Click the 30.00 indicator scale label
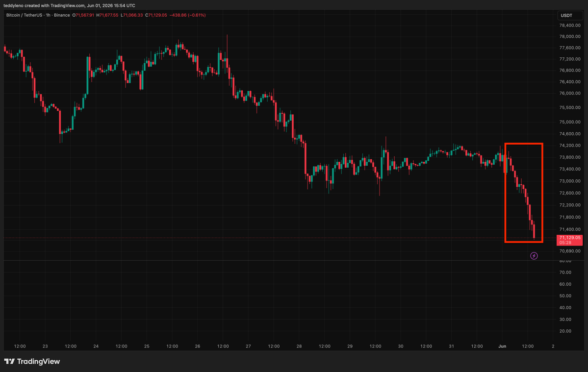Viewport: 588px width, 372px height. click(x=565, y=320)
